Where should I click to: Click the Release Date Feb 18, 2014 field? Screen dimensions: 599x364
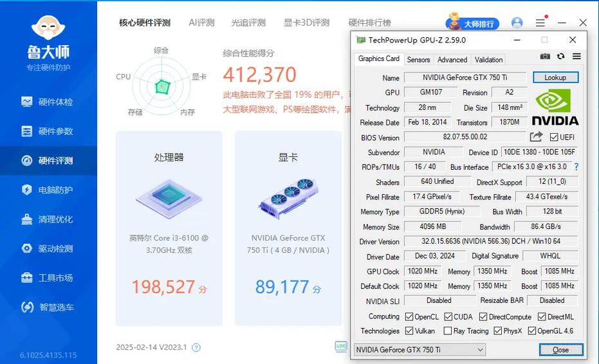(x=427, y=122)
